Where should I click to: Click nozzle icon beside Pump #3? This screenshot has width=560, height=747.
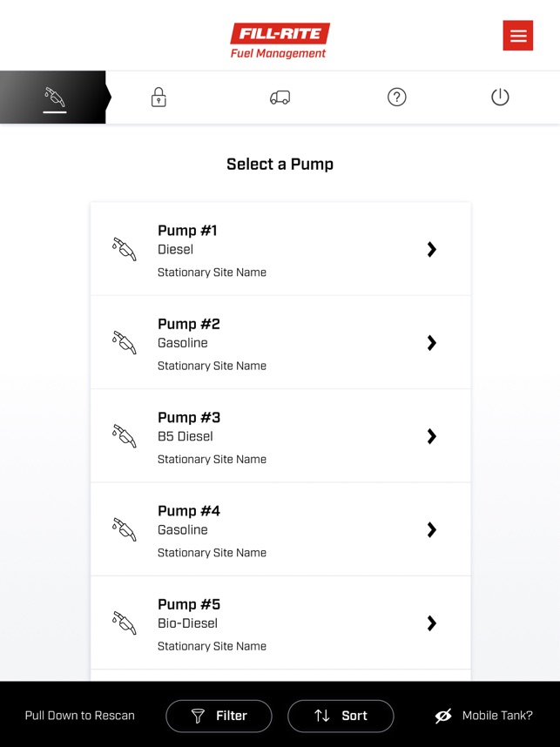[125, 436]
